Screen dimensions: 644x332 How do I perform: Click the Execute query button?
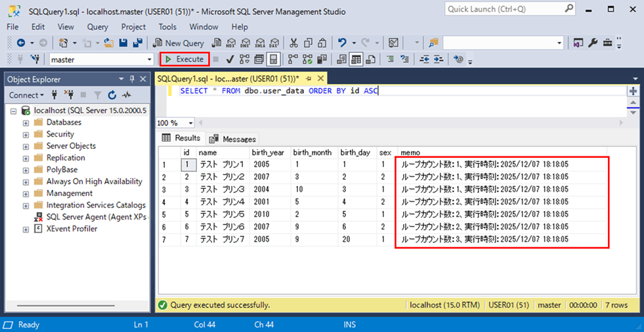[x=184, y=59]
